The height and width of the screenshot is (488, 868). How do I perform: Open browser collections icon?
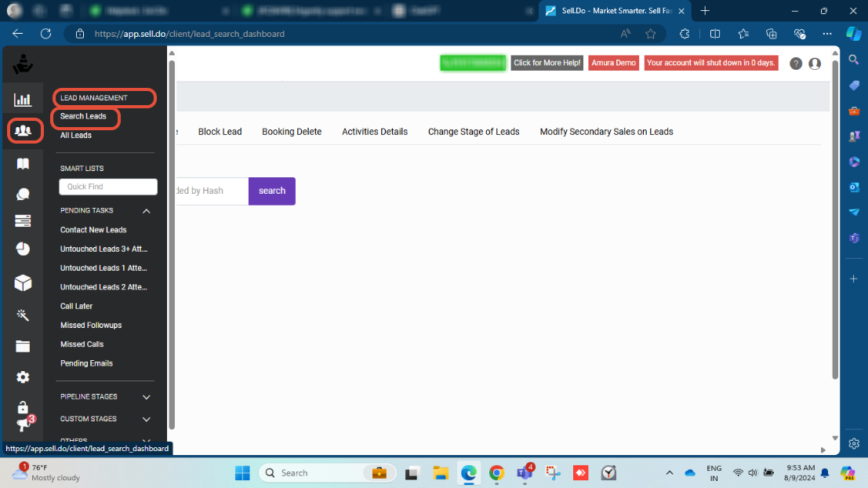coord(771,34)
